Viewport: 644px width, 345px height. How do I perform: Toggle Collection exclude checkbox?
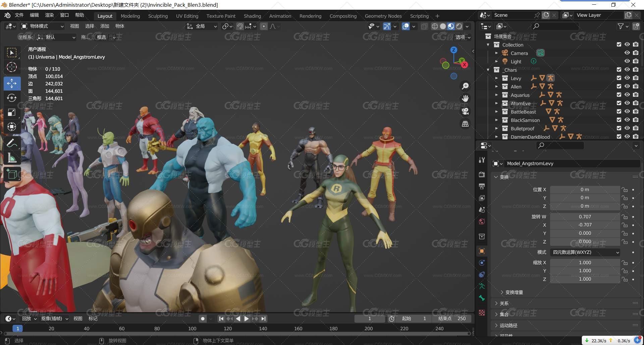point(619,44)
